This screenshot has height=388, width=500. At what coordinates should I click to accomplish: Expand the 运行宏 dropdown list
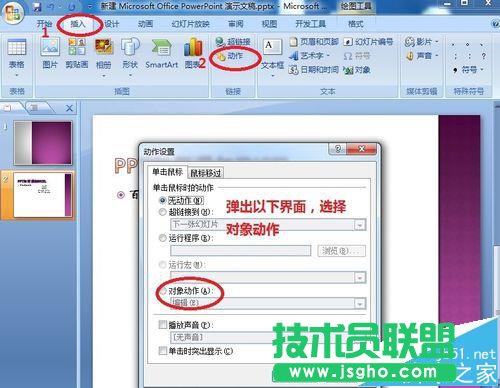(x=359, y=277)
